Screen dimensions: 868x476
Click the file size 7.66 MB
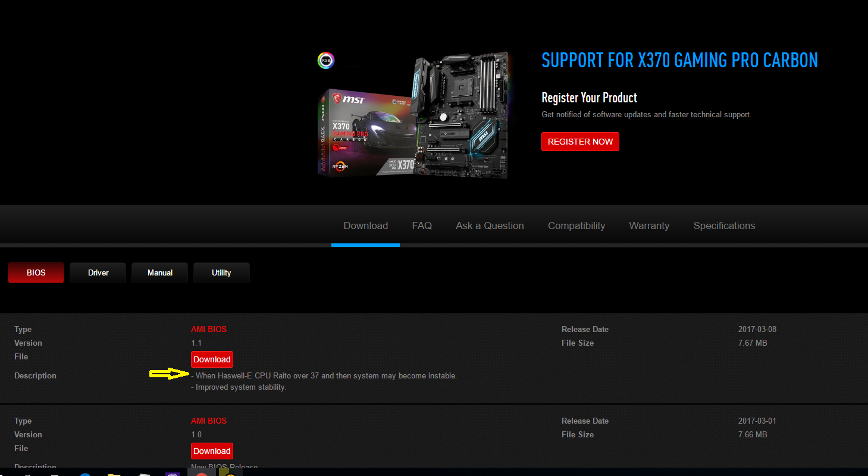pos(753,434)
